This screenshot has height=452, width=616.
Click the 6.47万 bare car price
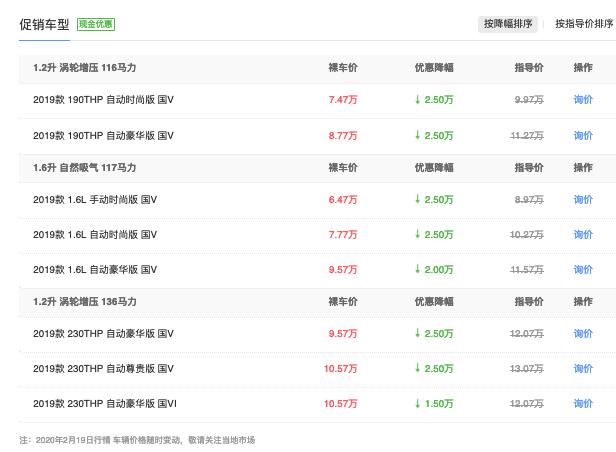343,200
